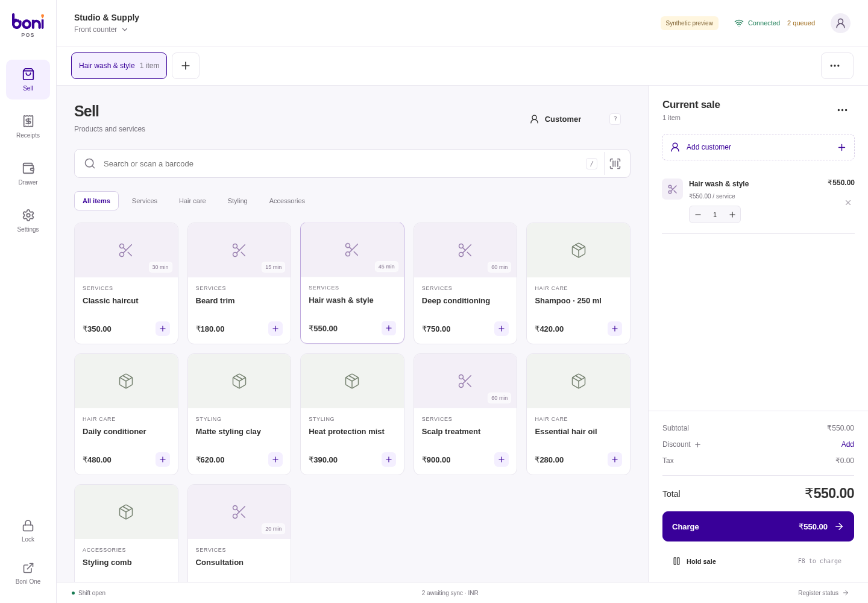868x603 pixels.
Task: Charge the sale for ₹550.00
Action: (758, 526)
